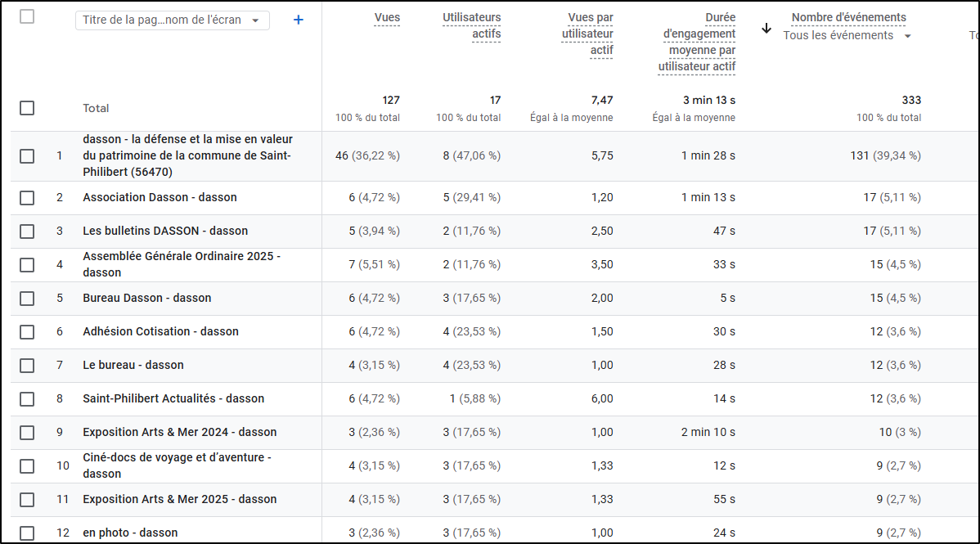Image resolution: width=980 pixels, height=544 pixels.
Task: Check the Total row checkbox
Action: coord(27,108)
